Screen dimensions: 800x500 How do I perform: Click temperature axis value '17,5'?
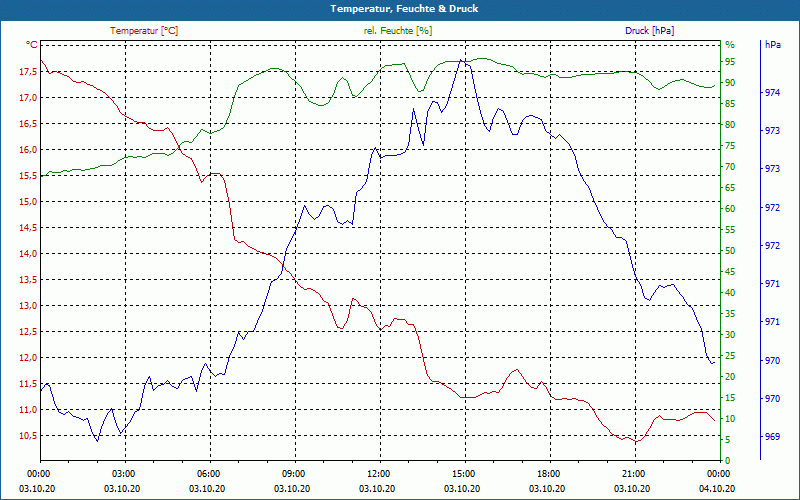[x=28, y=72]
